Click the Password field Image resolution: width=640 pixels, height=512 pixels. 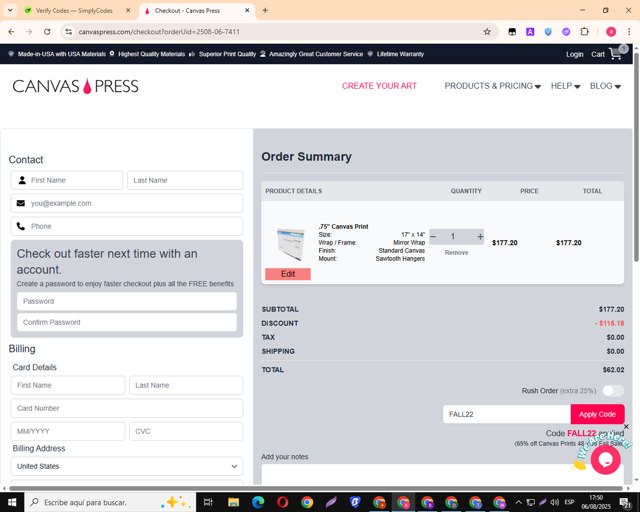pos(127,301)
